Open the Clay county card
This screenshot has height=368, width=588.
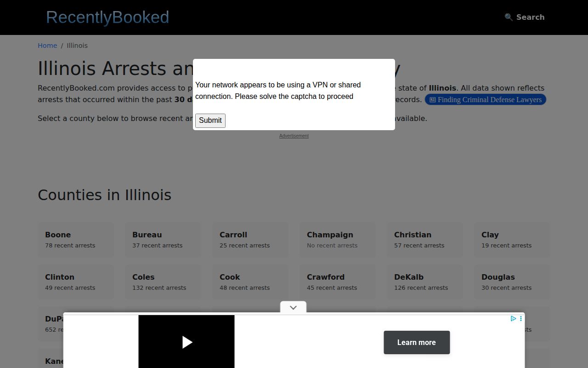click(512, 240)
